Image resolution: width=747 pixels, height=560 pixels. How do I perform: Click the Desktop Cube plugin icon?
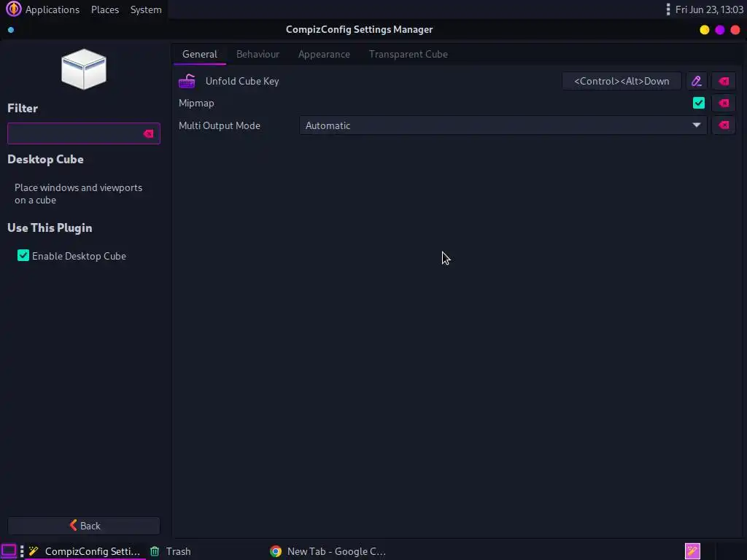point(84,69)
